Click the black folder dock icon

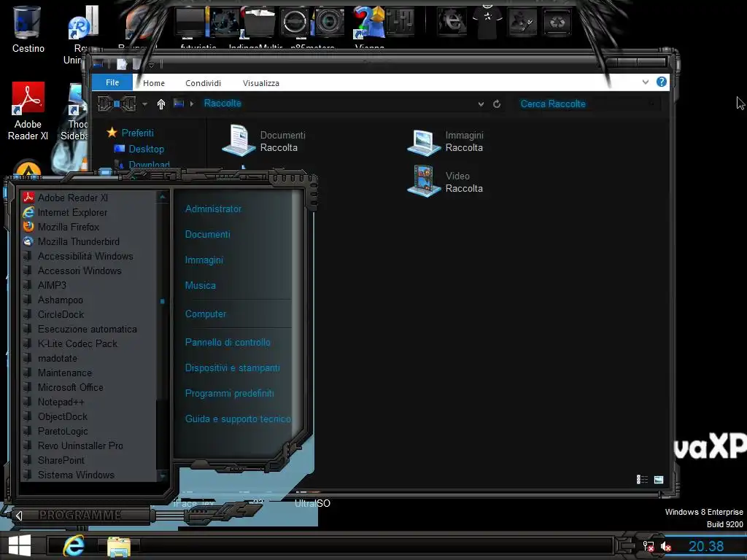[258, 22]
